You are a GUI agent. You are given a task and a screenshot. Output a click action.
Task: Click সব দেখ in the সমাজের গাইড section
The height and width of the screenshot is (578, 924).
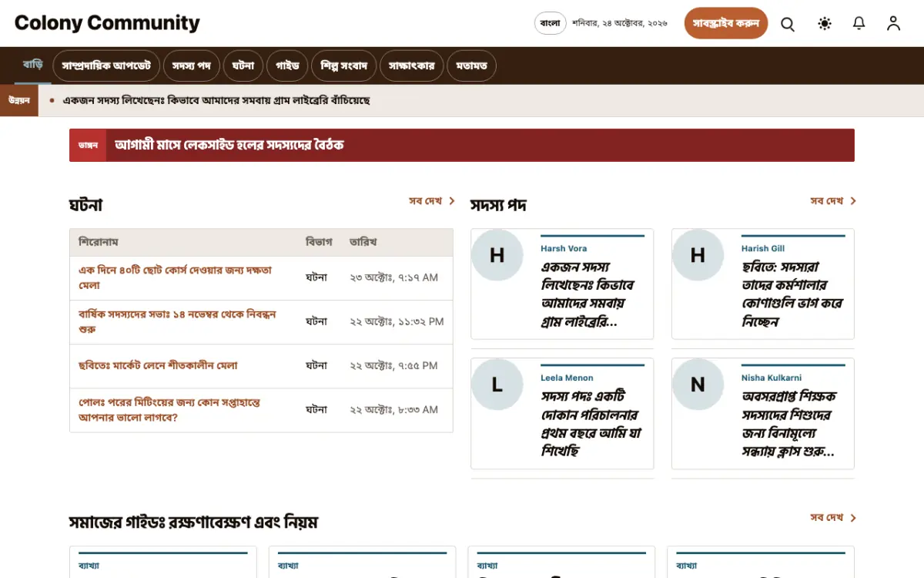click(833, 518)
